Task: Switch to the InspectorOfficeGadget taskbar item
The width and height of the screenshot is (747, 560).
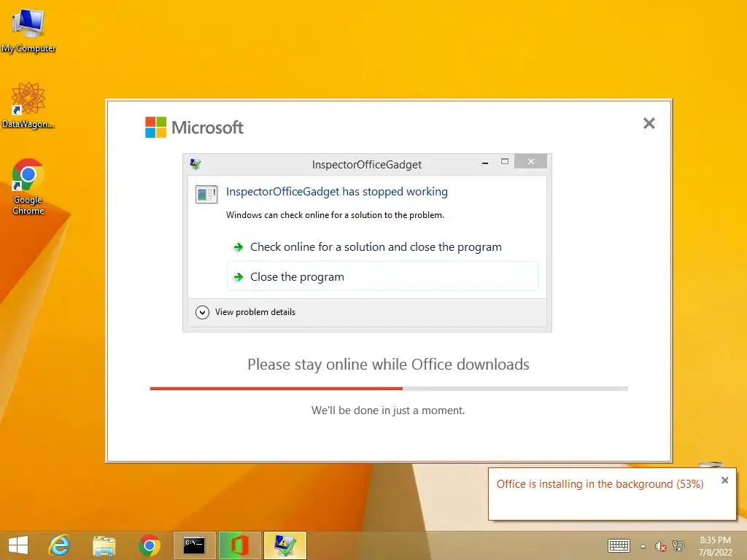Action: (x=285, y=545)
